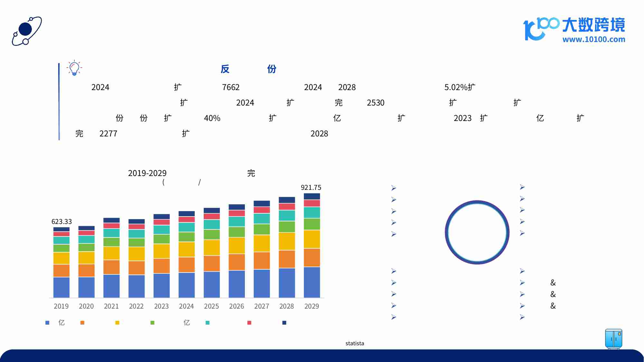Click the 5.02% growth value
The image size is (644, 362).
coord(456,88)
